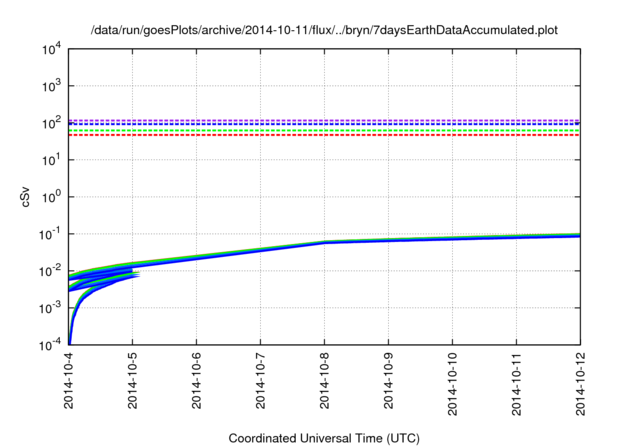
Task: Click x-axis date 2014-10-5
Action: point(133,380)
